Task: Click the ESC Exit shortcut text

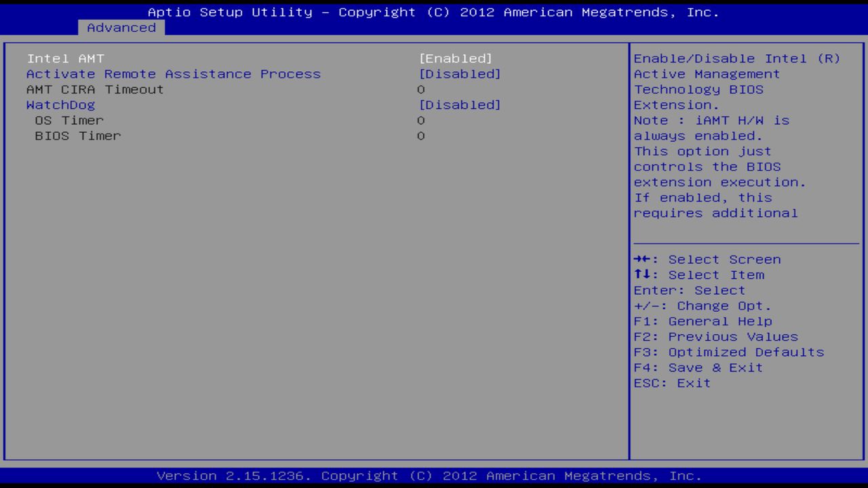Action: click(671, 383)
